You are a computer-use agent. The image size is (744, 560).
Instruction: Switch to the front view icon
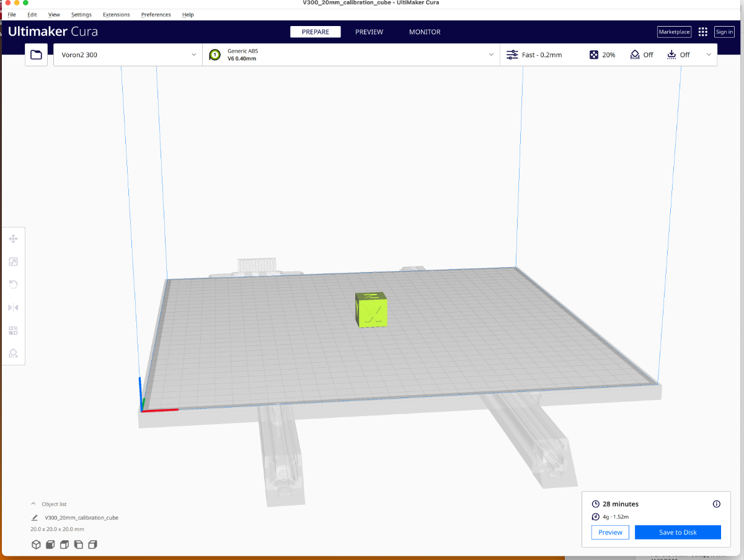coord(50,544)
